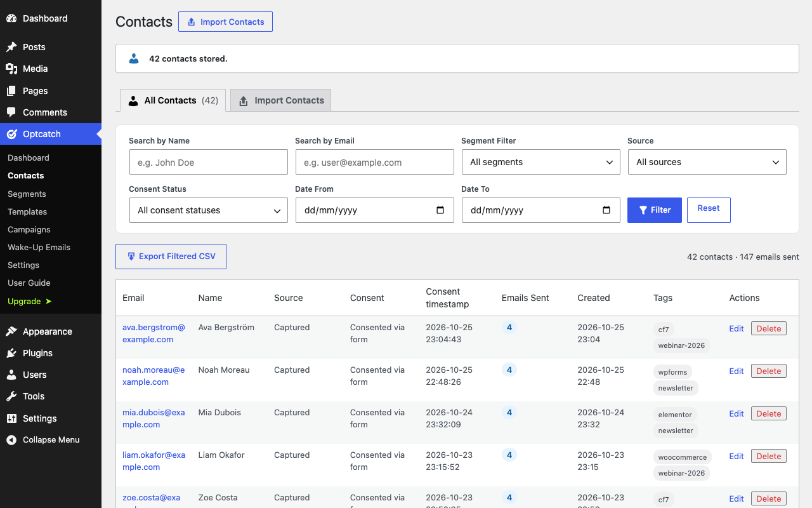Open the mia.dubois@example.com email link
Screen dimensions: 812x508
point(154,418)
